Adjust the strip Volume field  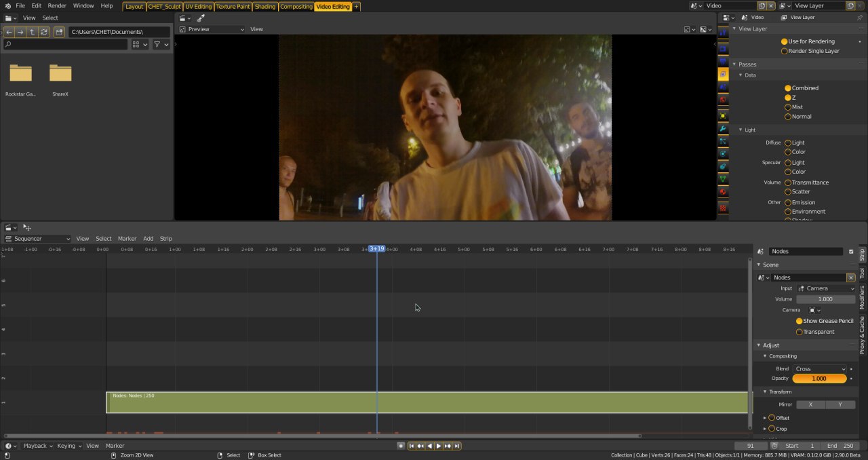coord(825,299)
